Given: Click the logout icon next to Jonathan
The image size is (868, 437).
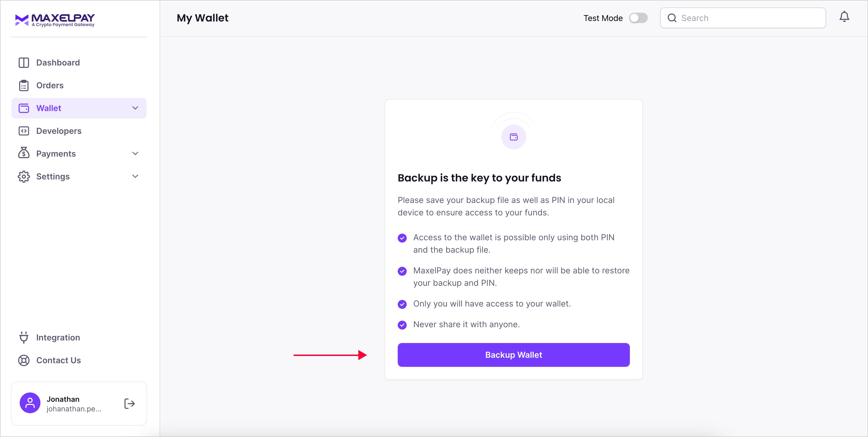Looking at the screenshot, I should (x=129, y=403).
